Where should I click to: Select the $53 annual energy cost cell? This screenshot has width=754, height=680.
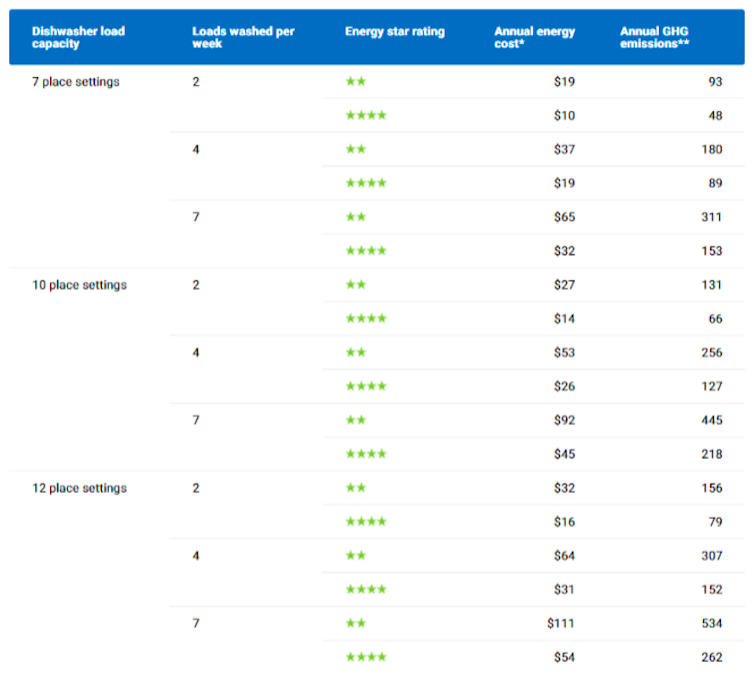click(x=564, y=352)
